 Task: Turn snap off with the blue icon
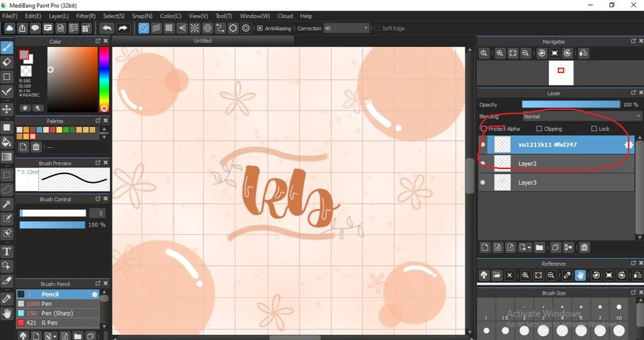(x=143, y=28)
